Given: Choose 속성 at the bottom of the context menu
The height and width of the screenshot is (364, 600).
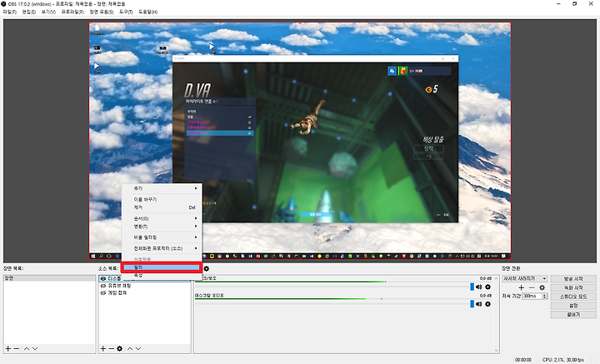Looking at the screenshot, I should 162,276.
